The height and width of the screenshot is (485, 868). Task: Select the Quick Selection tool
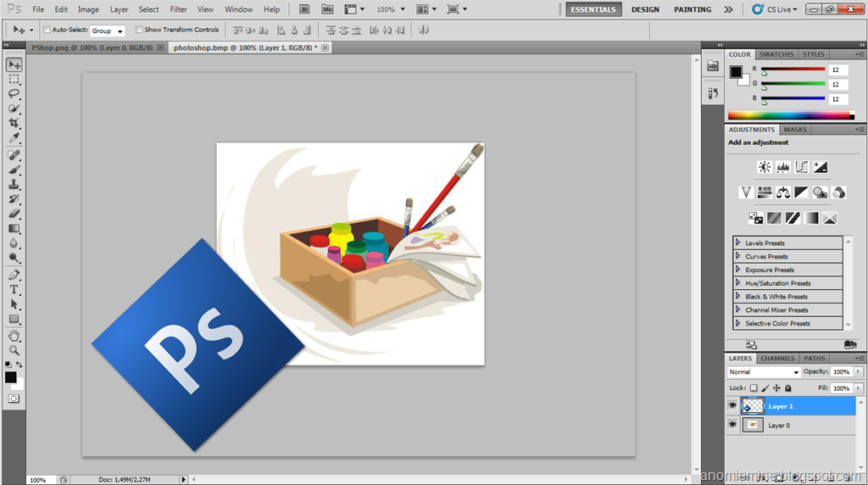pos(14,109)
